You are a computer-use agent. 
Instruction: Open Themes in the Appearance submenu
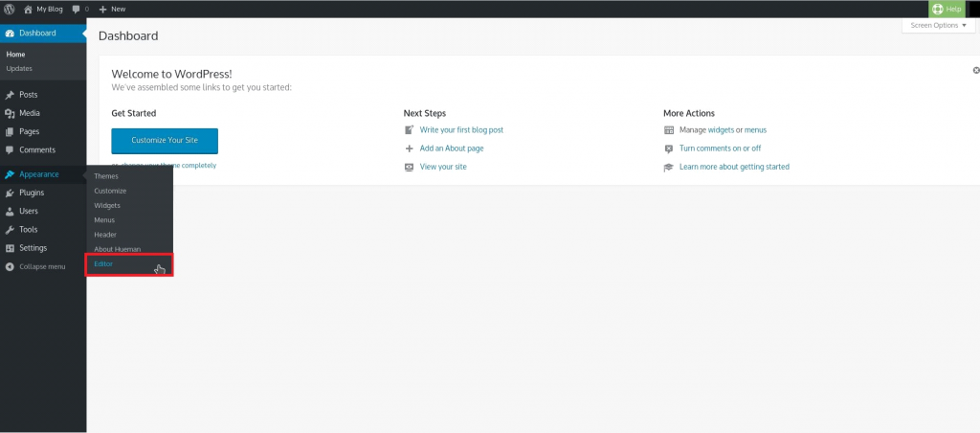pyautogui.click(x=106, y=176)
